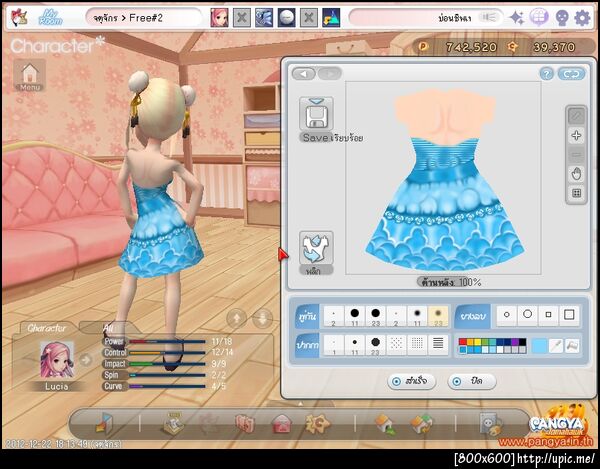600x469 pixels.
Task: Select the large square eraser
Action: pos(569,315)
